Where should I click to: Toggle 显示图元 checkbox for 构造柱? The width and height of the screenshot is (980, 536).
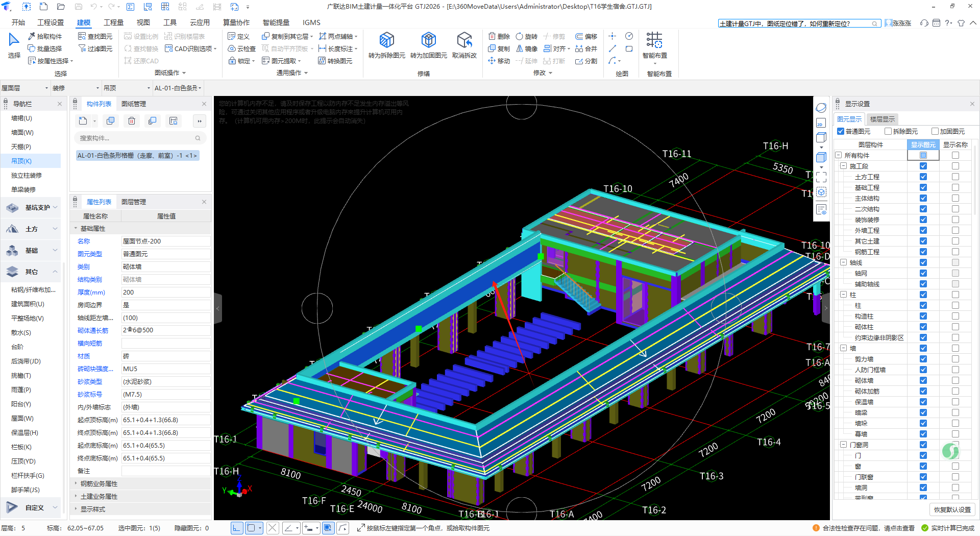[923, 316]
